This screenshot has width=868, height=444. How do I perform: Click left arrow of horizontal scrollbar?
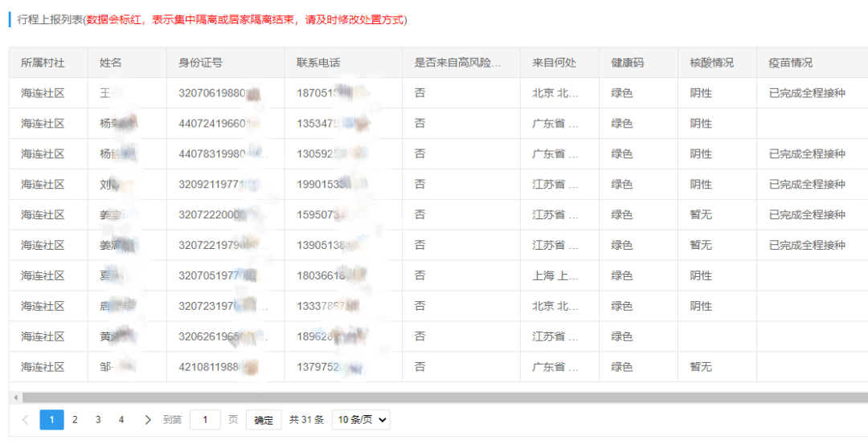pos(14,397)
